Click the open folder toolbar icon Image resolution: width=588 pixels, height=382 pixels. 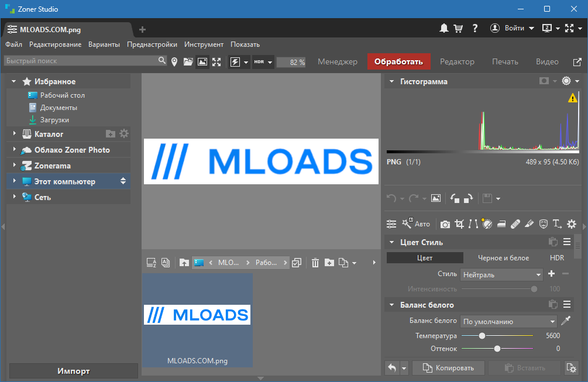(188, 62)
